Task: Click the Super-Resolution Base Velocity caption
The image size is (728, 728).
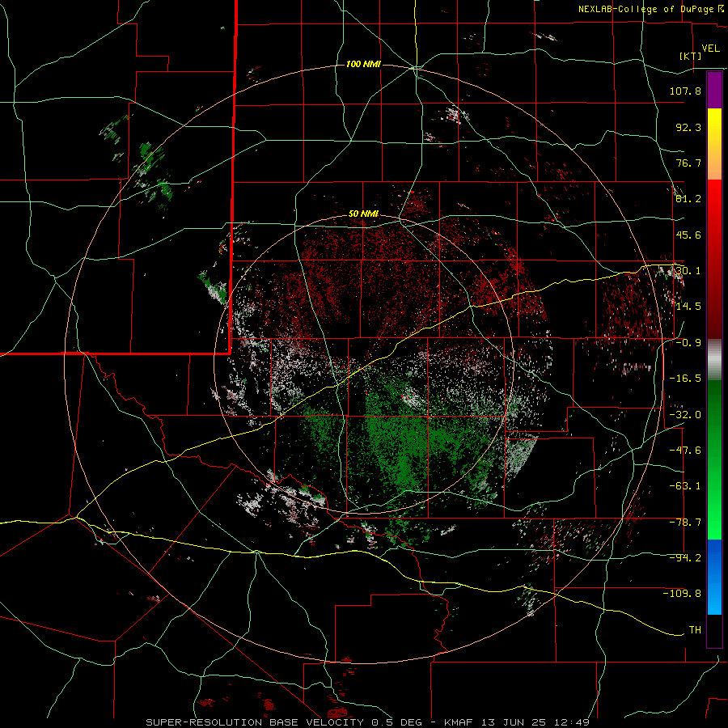Action: (x=368, y=722)
